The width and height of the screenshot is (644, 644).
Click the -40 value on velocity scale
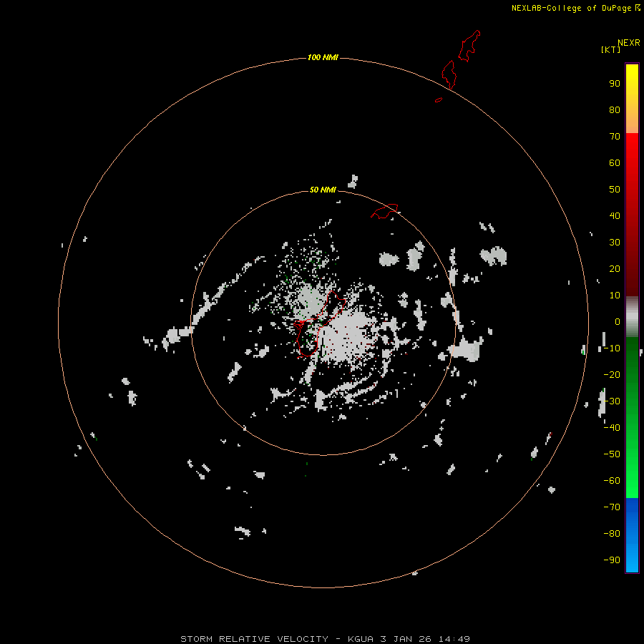(x=612, y=428)
